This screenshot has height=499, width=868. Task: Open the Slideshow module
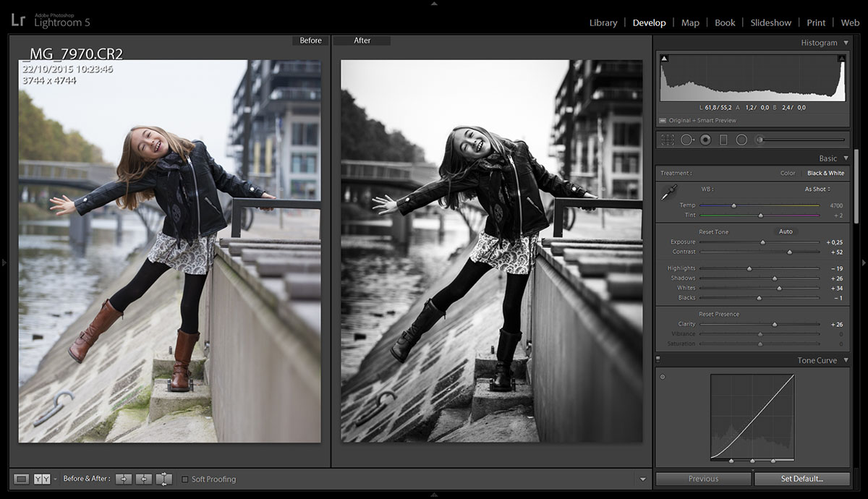pyautogui.click(x=770, y=22)
